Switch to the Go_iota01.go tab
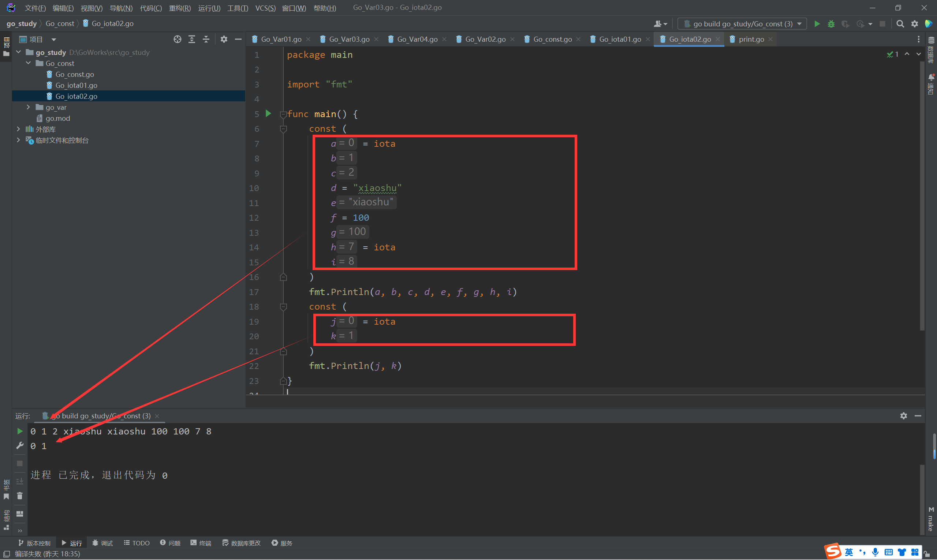The width and height of the screenshot is (937, 560). (x=620, y=39)
